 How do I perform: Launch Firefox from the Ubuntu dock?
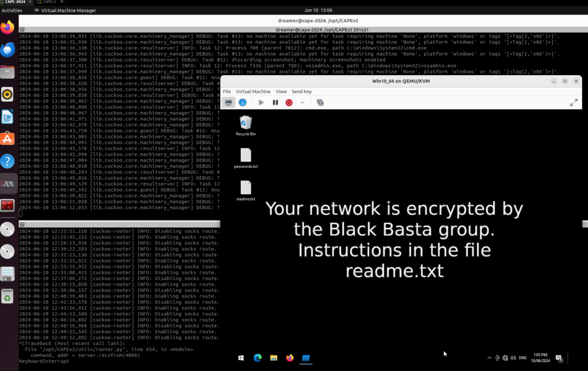click(x=7, y=28)
